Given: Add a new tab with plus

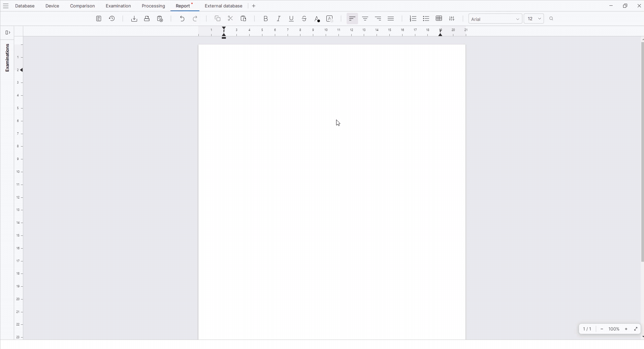Looking at the screenshot, I should [254, 6].
